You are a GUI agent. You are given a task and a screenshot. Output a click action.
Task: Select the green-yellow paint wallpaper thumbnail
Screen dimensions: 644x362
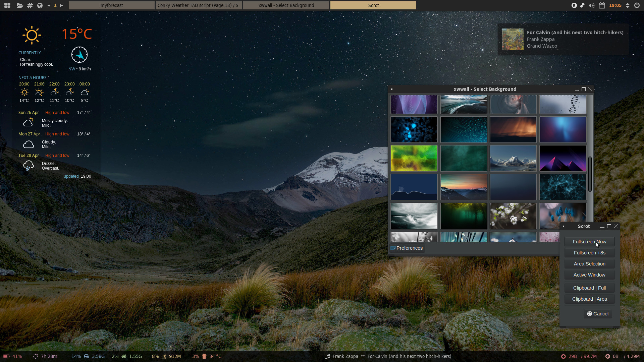[x=414, y=158]
